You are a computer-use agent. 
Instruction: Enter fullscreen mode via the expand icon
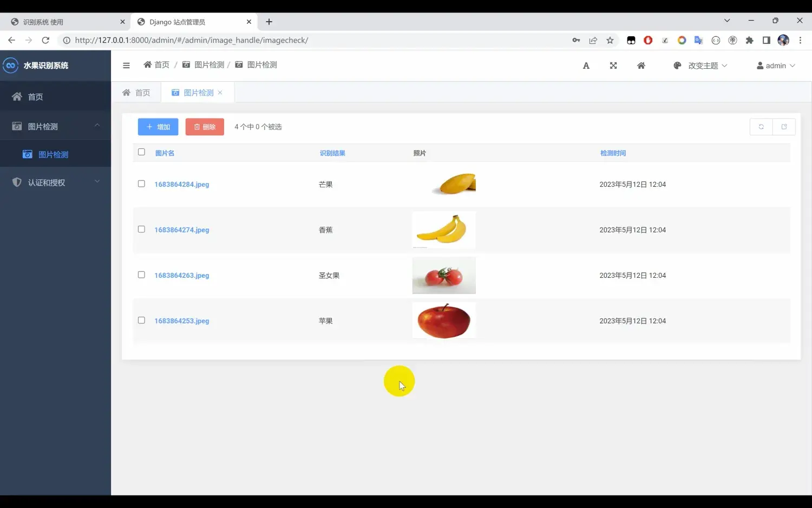(613, 65)
